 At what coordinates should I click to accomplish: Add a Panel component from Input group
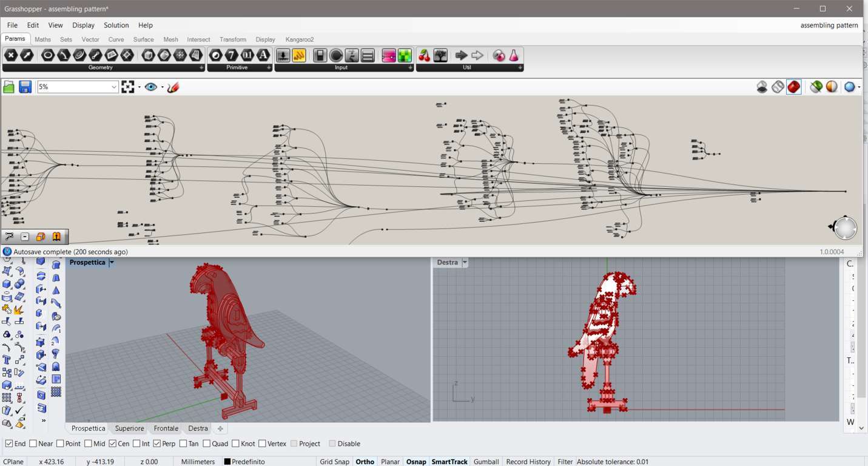point(299,56)
